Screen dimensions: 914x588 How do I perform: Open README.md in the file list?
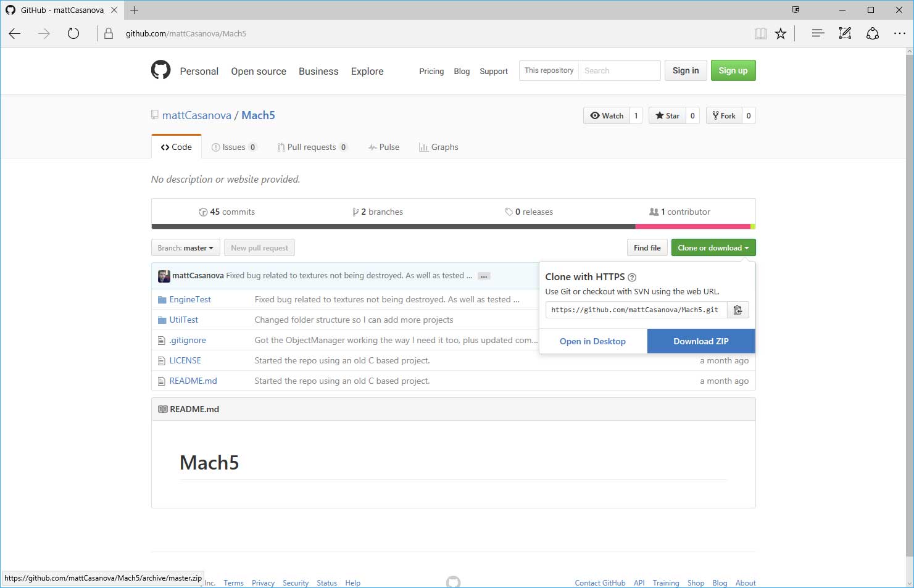tap(193, 381)
